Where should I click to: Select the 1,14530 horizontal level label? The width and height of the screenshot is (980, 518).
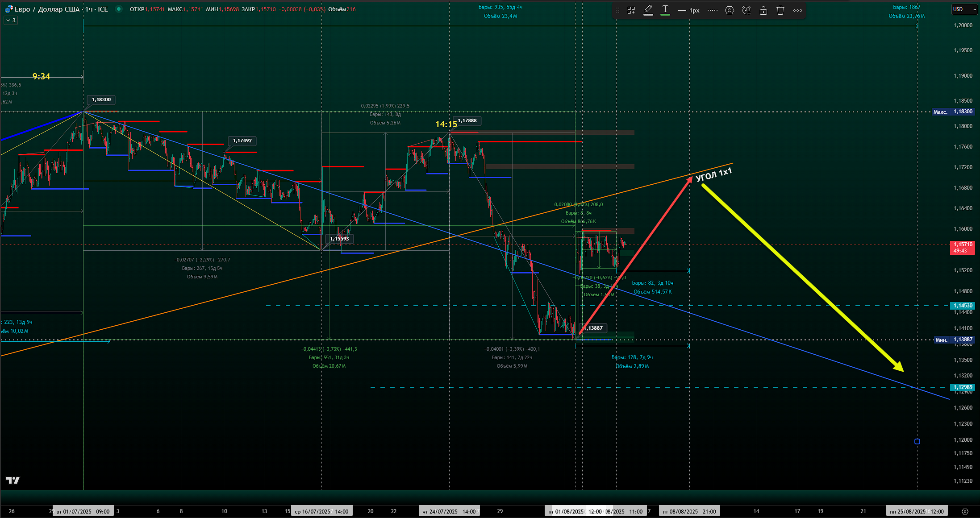[963, 306]
